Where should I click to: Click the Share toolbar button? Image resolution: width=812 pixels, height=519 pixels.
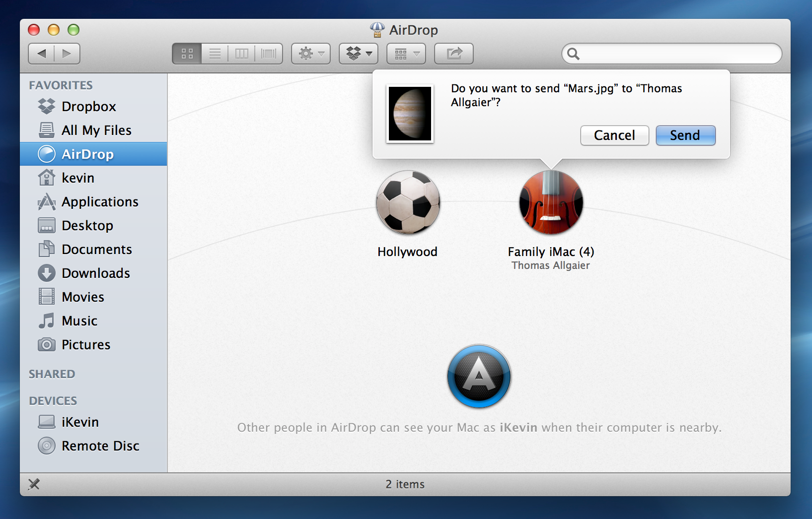coord(454,54)
